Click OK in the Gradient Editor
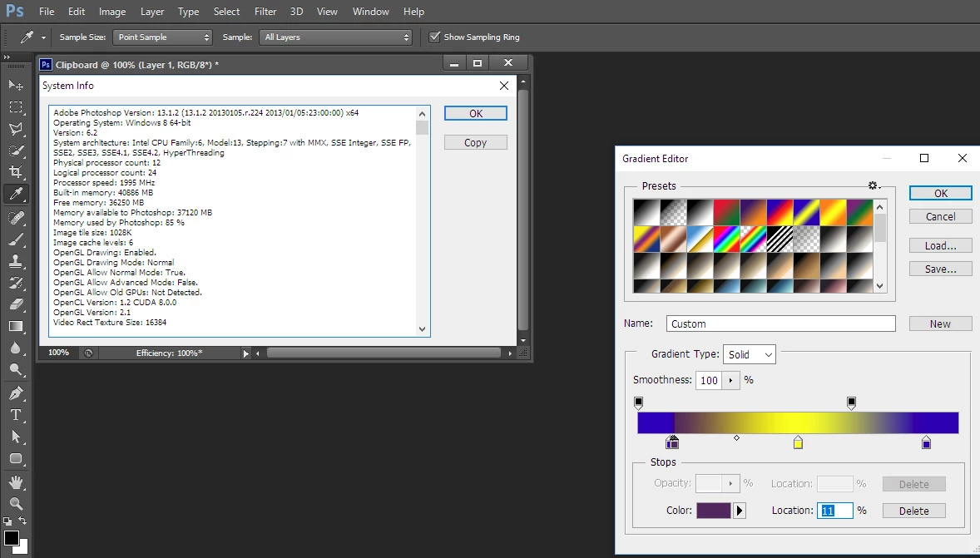 click(941, 193)
